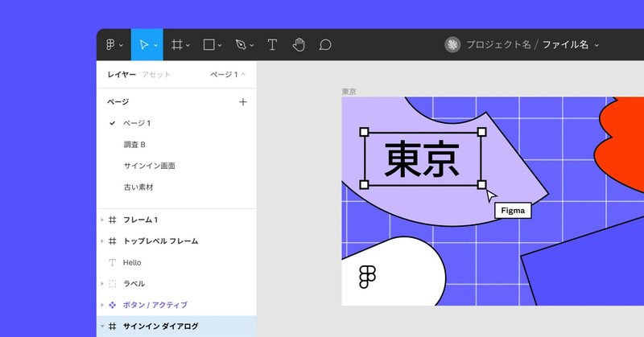Click bottom-right selection handle of 東京 text

coord(481,185)
